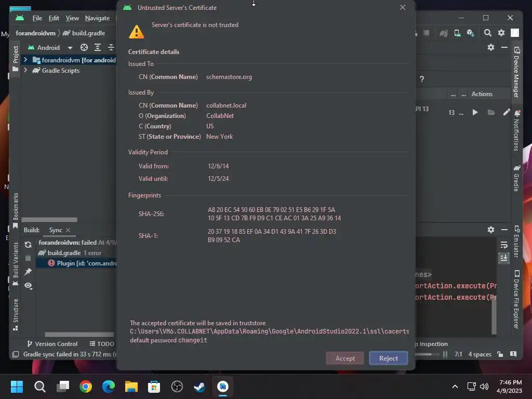Open the Device Manager side tab

(516, 72)
